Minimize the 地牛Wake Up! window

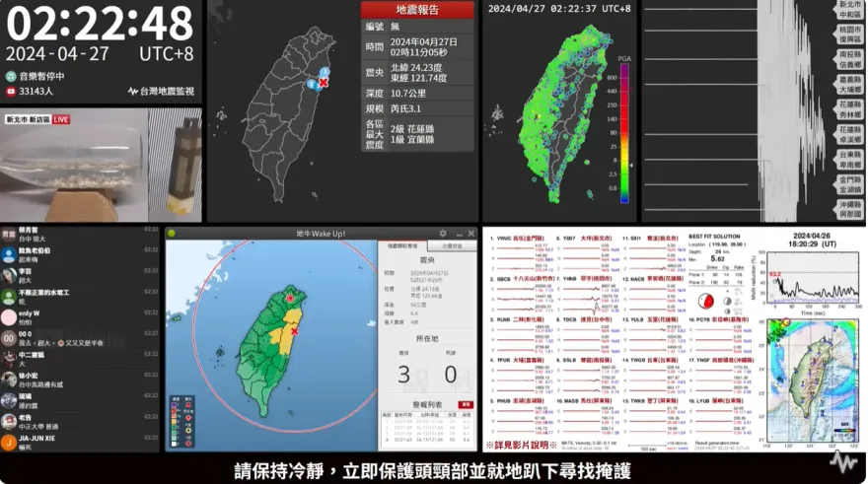click(x=457, y=233)
